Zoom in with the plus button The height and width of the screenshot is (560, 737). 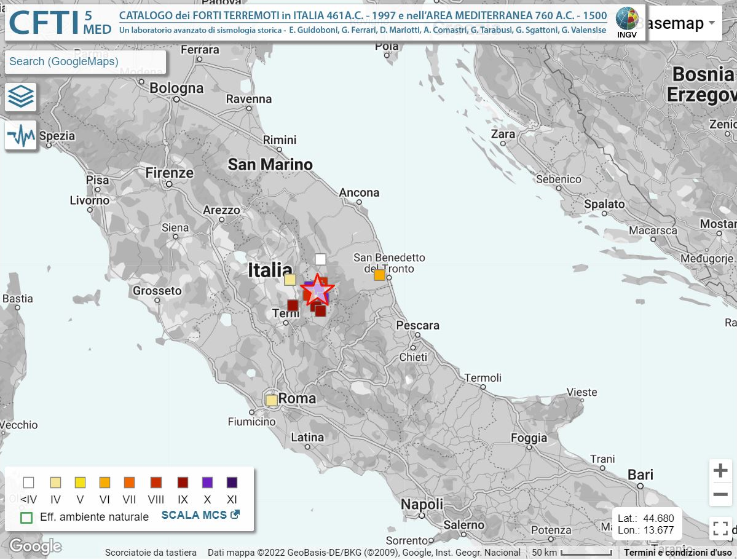(720, 471)
